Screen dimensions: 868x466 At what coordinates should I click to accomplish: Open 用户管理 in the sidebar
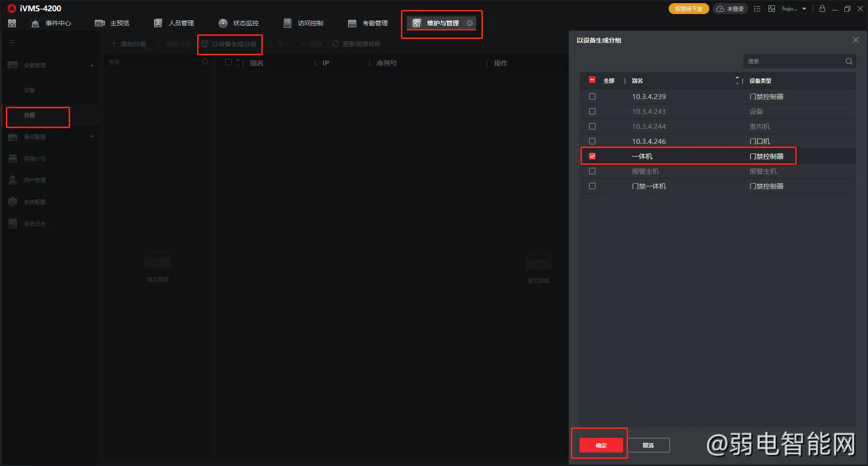click(35, 181)
